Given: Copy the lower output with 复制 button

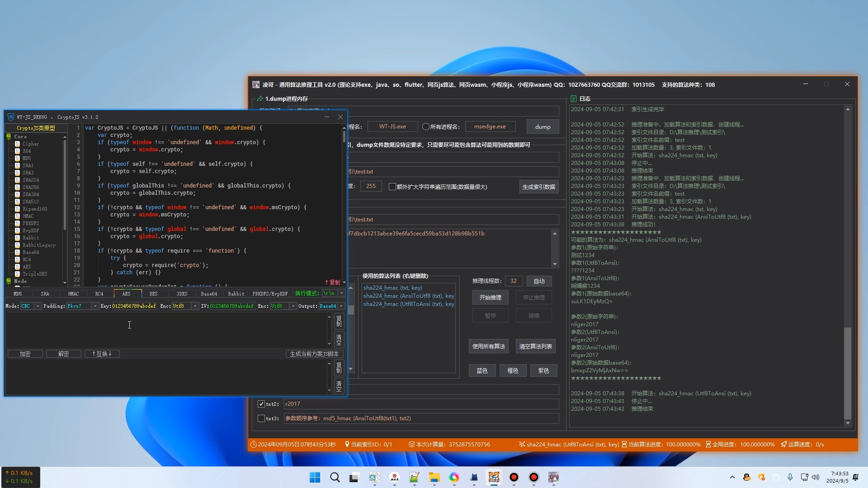Looking at the screenshot, I should click(x=339, y=368).
